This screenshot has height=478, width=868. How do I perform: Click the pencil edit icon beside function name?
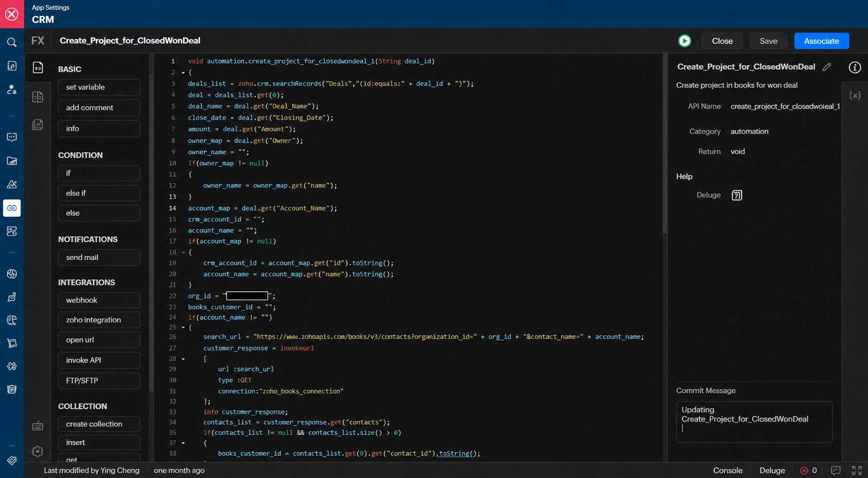(826, 67)
